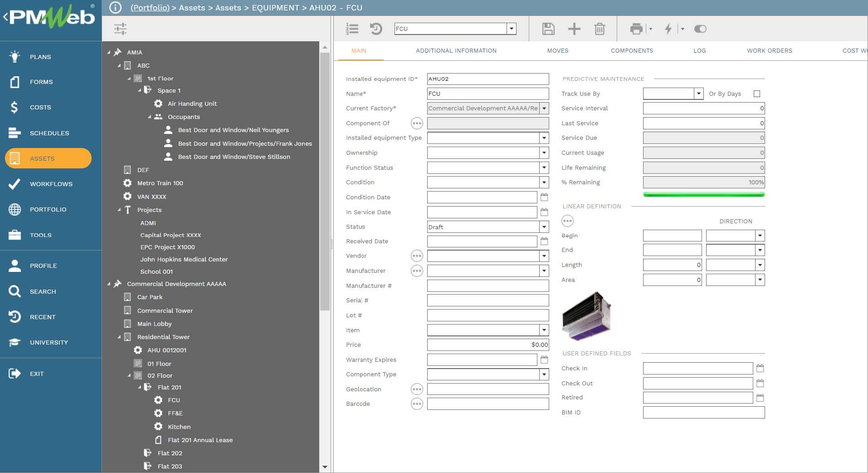Open the FCU record selector dropdown

512,29
